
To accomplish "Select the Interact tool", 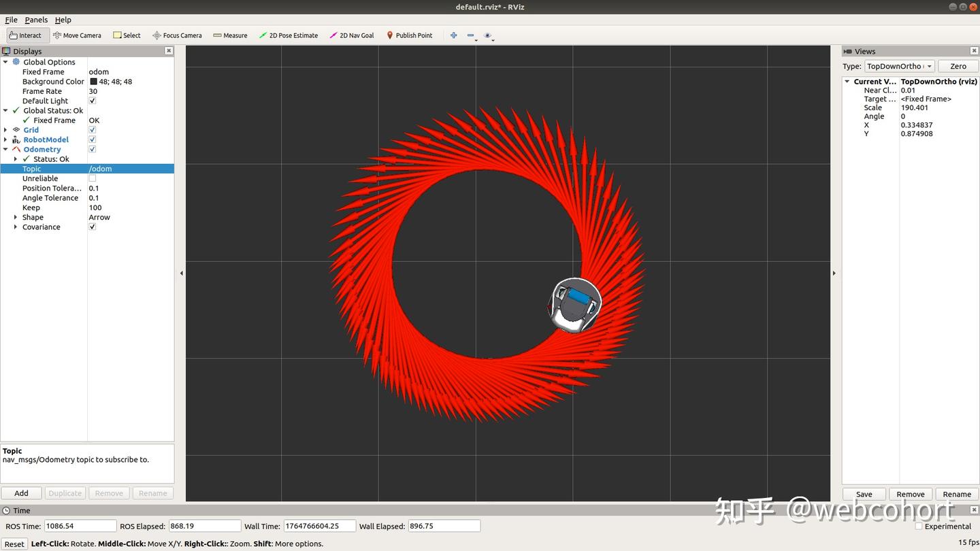I will coord(26,35).
